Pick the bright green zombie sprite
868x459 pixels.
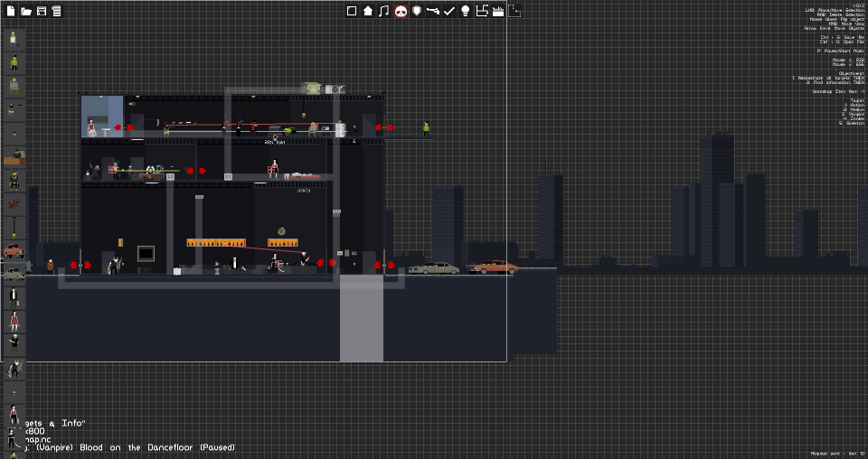14,62
